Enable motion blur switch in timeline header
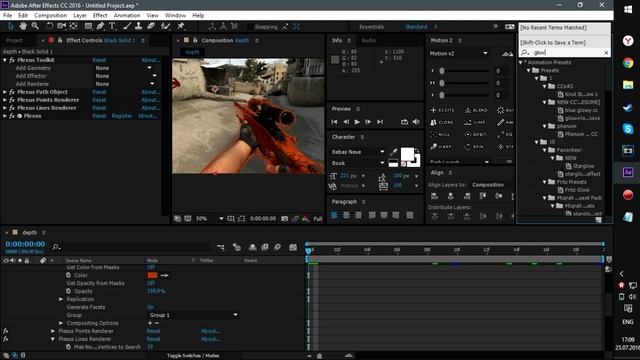The width and height of the screenshot is (640, 360). (277, 247)
